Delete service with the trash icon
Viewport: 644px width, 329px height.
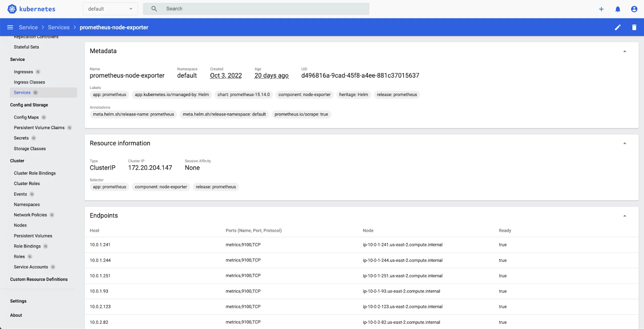tap(634, 27)
